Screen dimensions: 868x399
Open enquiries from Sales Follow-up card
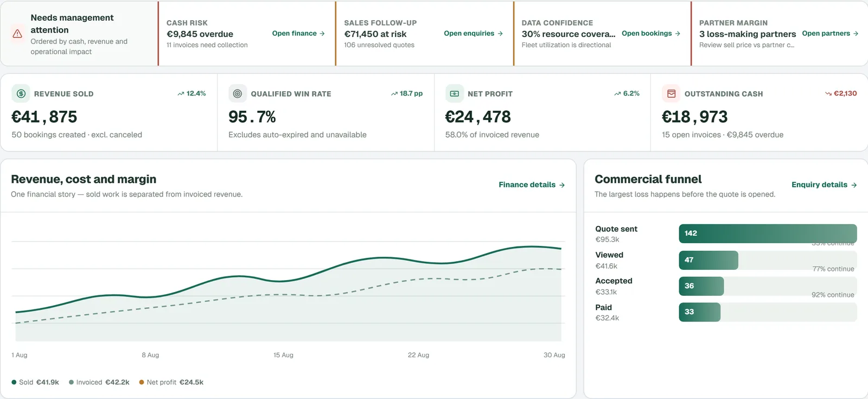tap(473, 33)
